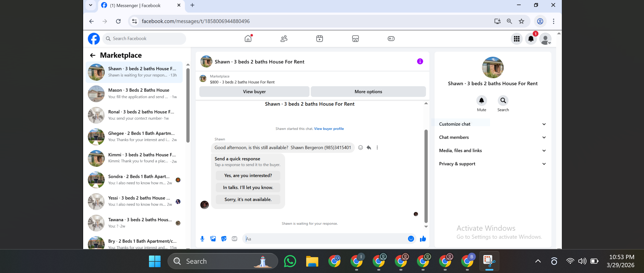Open conversation information purple icon

420,61
